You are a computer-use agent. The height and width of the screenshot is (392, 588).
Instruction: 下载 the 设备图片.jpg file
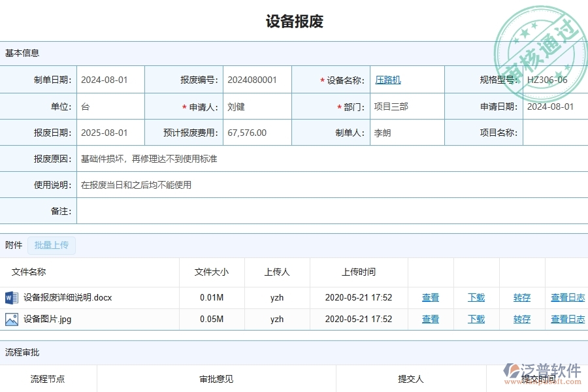pyautogui.click(x=476, y=319)
